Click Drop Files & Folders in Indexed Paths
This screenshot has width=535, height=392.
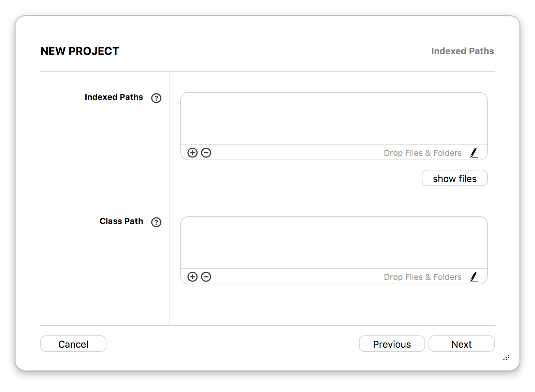coord(423,153)
